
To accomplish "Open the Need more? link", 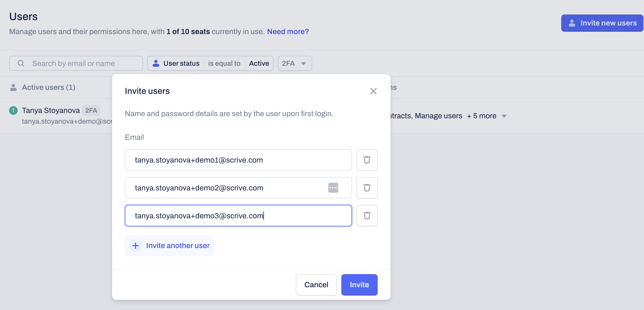I will [x=288, y=32].
